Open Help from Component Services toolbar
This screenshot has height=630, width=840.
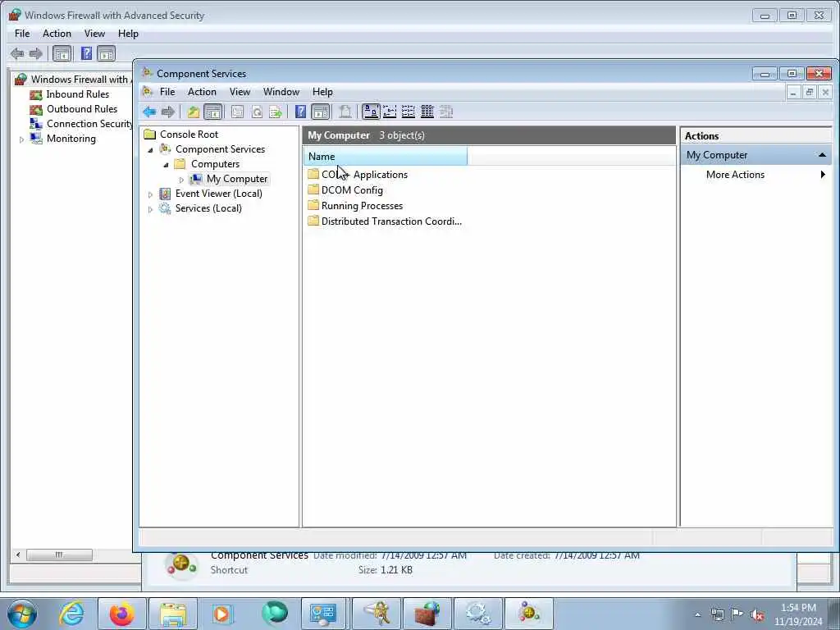[300, 112]
